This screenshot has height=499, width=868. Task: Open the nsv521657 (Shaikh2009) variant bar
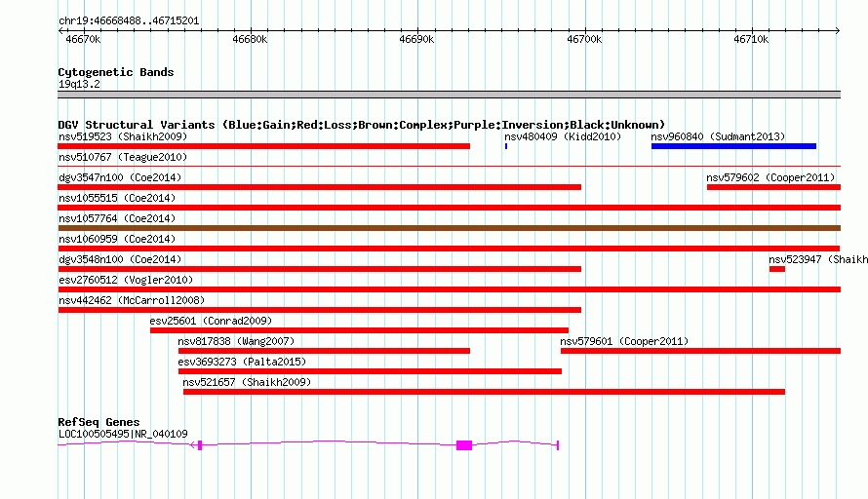(484, 392)
